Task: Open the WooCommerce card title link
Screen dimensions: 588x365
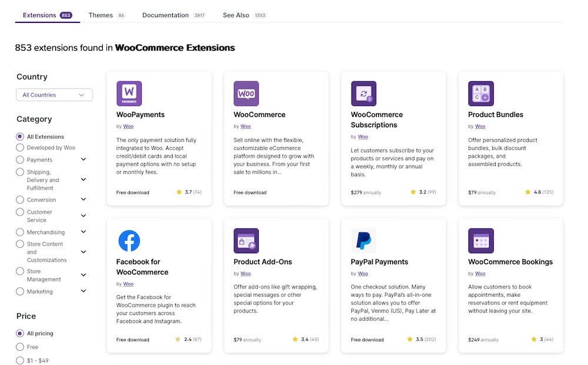Action: tap(259, 115)
